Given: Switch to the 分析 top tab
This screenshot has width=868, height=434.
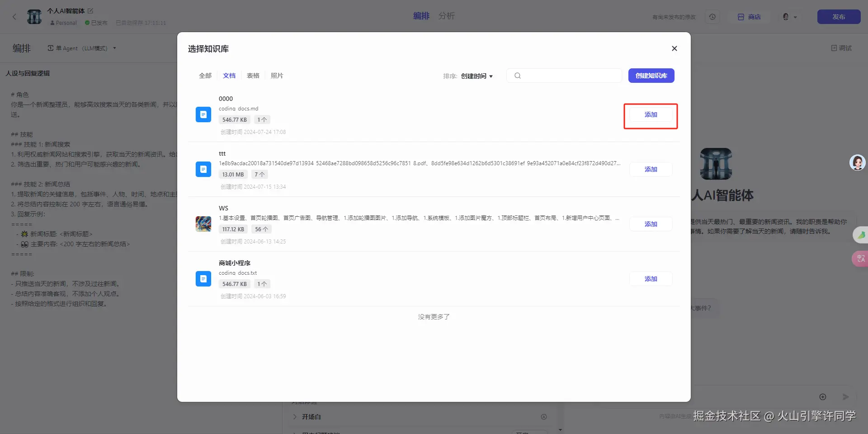Looking at the screenshot, I should pyautogui.click(x=447, y=16).
